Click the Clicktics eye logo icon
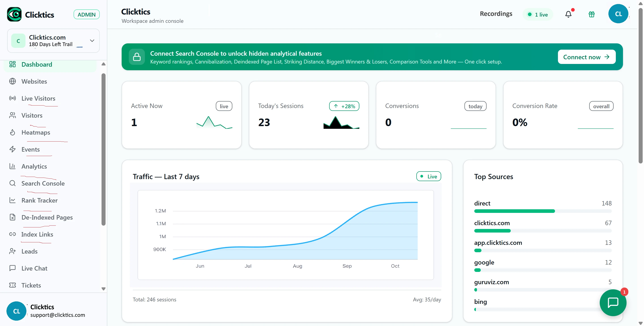644x326 pixels. point(14,14)
